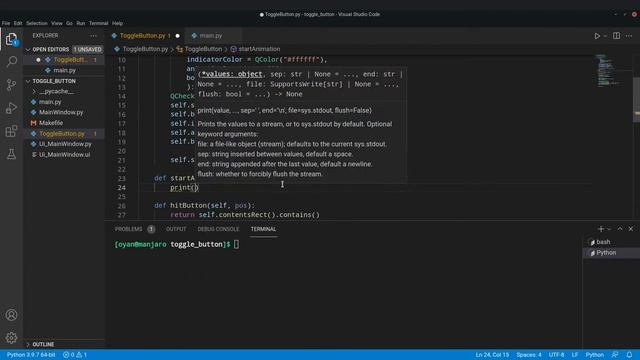Click Ln 24, Col 15 status item
The width and height of the screenshot is (640, 360).
pos(492,355)
